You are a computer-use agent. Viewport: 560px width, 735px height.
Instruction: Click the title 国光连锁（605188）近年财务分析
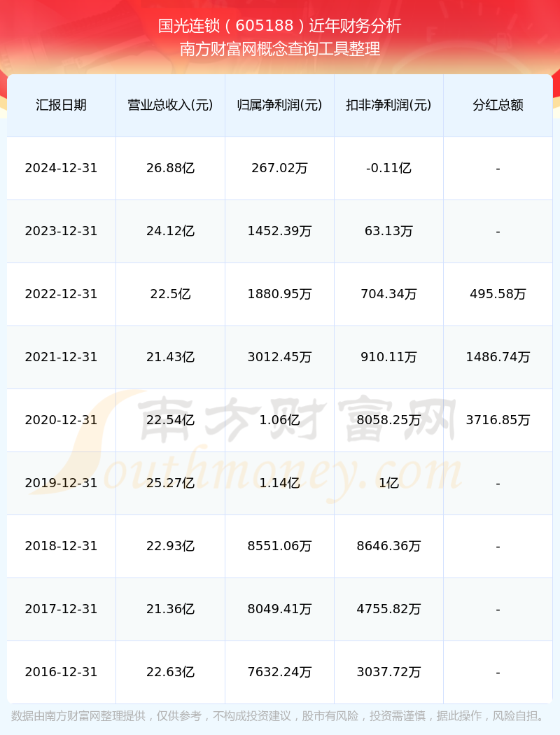[x=280, y=26]
